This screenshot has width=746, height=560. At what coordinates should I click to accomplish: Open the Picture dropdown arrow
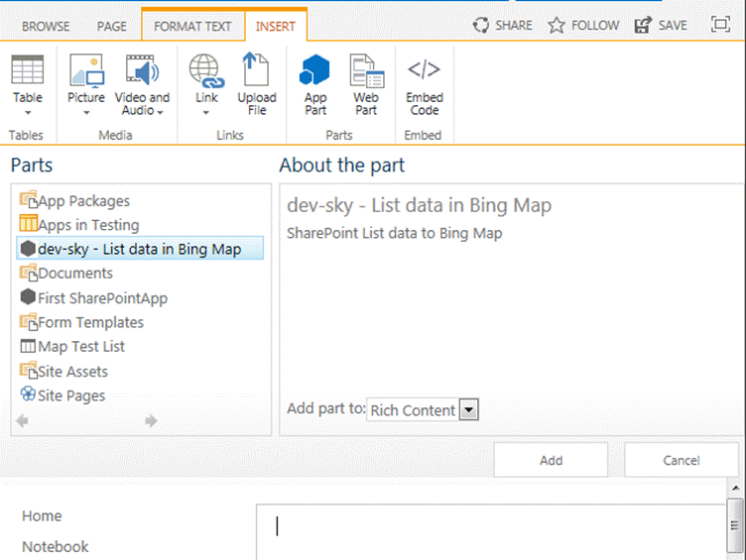click(x=86, y=113)
